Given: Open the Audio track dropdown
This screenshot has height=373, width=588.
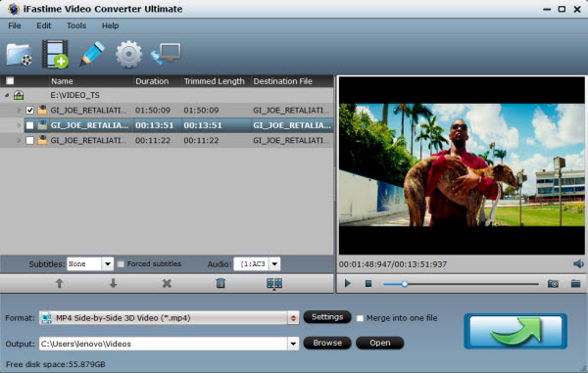Looking at the screenshot, I should [x=274, y=264].
